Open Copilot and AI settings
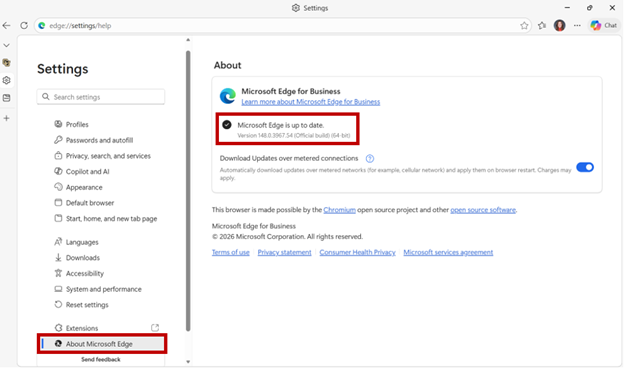This screenshot has width=624, height=374. click(87, 171)
